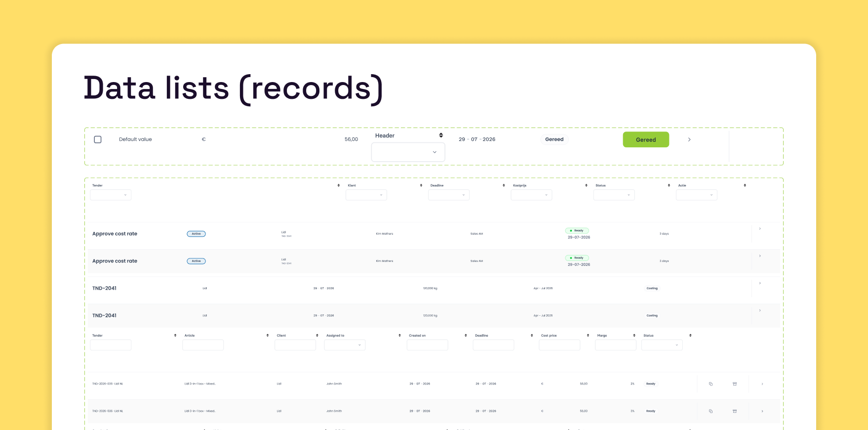Image resolution: width=868 pixels, height=430 pixels.
Task: Sort by Deadline arrows left of Kostprijs
Action: [504, 185]
